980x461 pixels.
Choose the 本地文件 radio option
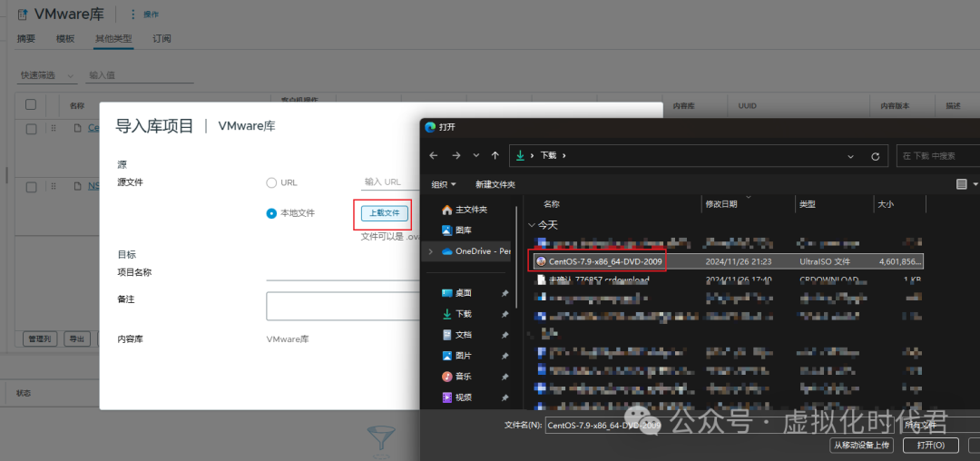coord(271,213)
